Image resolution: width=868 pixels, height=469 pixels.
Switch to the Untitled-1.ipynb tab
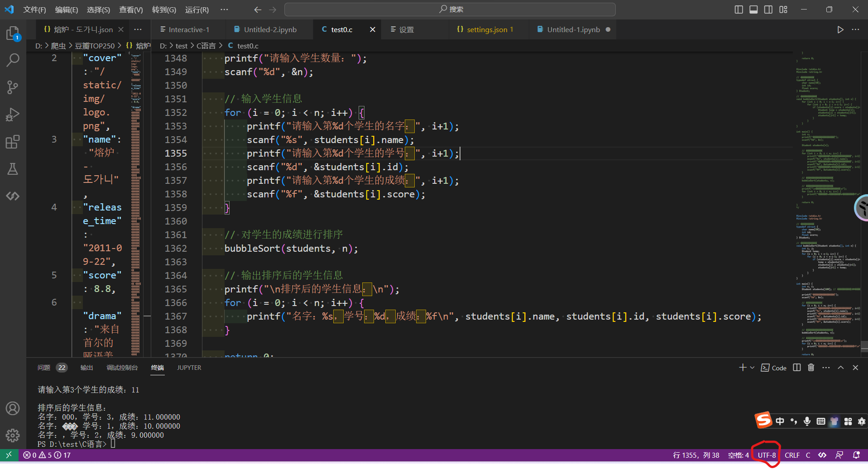573,29
